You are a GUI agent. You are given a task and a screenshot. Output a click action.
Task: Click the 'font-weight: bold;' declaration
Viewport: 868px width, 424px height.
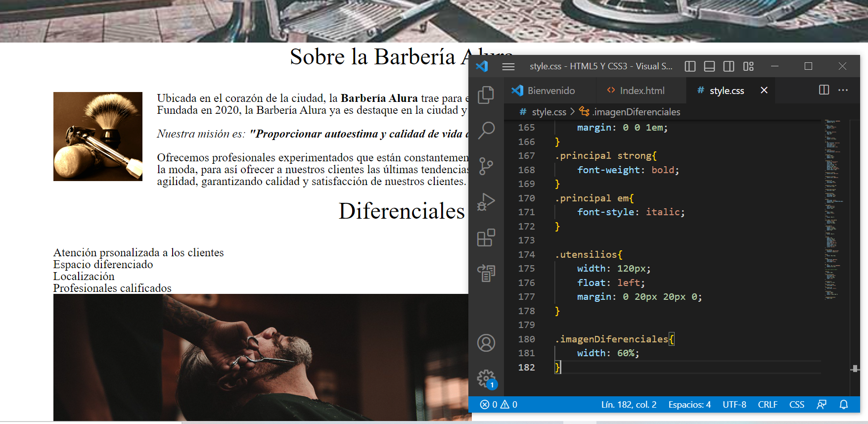click(x=628, y=170)
